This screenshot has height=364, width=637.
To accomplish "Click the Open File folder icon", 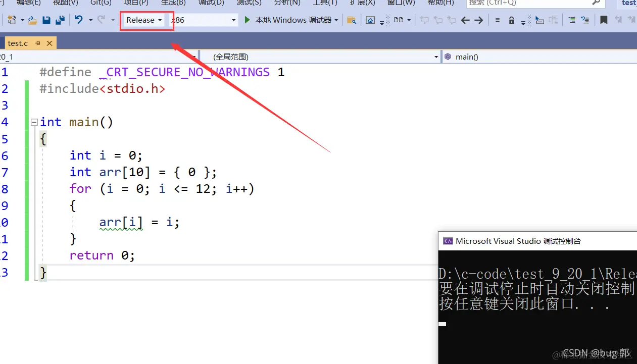I will (32, 20).
